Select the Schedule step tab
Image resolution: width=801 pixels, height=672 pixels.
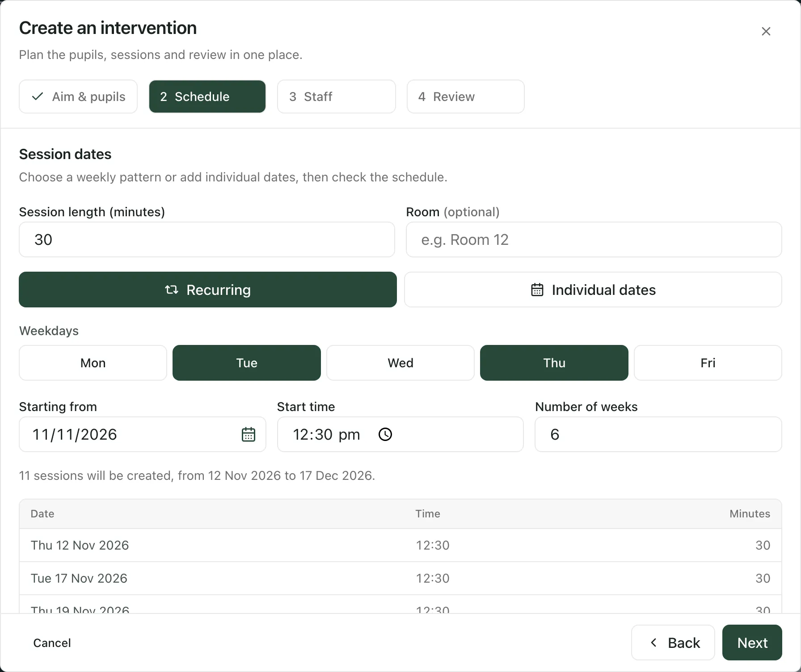[207, 97]
